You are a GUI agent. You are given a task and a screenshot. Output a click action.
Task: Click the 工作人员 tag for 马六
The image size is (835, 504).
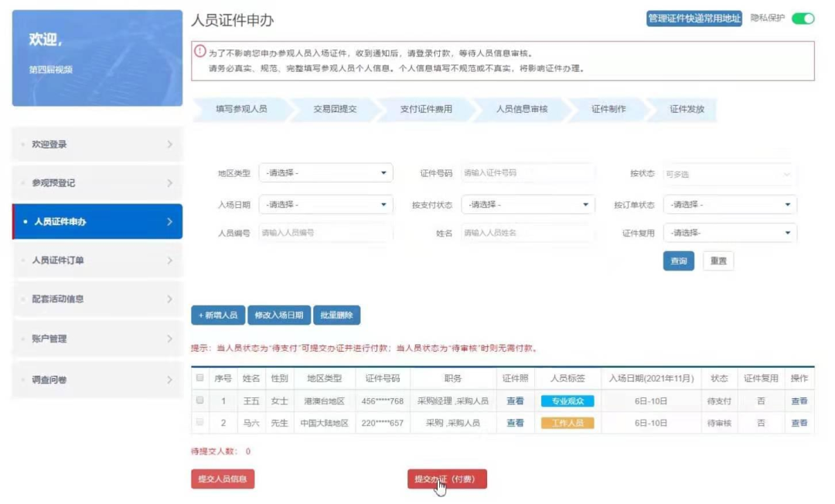click(567, 424)
